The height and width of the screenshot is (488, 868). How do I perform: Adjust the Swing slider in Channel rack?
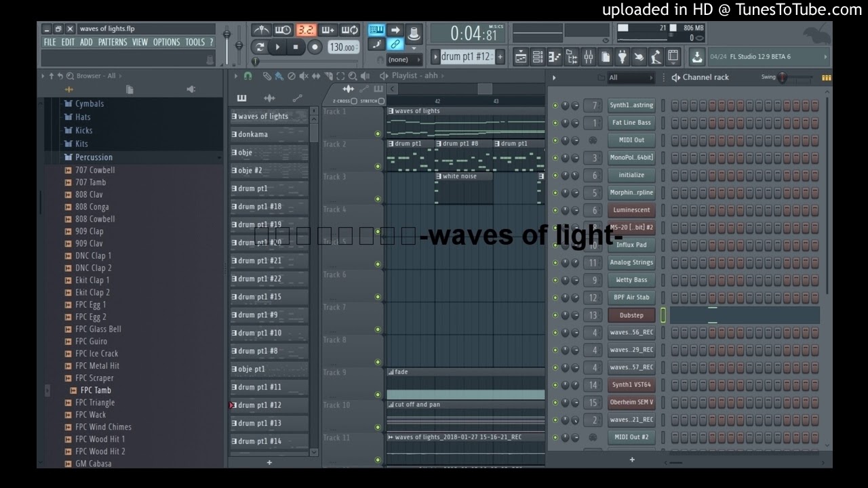(783, 77)
